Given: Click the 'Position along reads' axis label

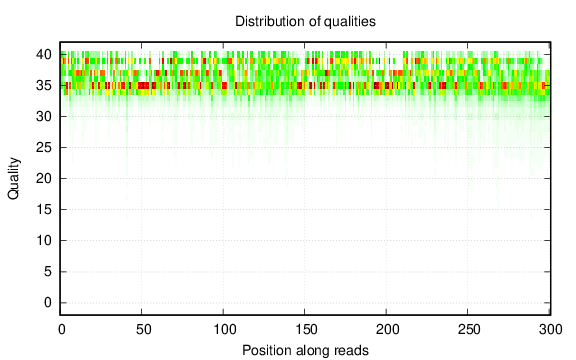Looking at the screenshot, I should coord(305,350).
